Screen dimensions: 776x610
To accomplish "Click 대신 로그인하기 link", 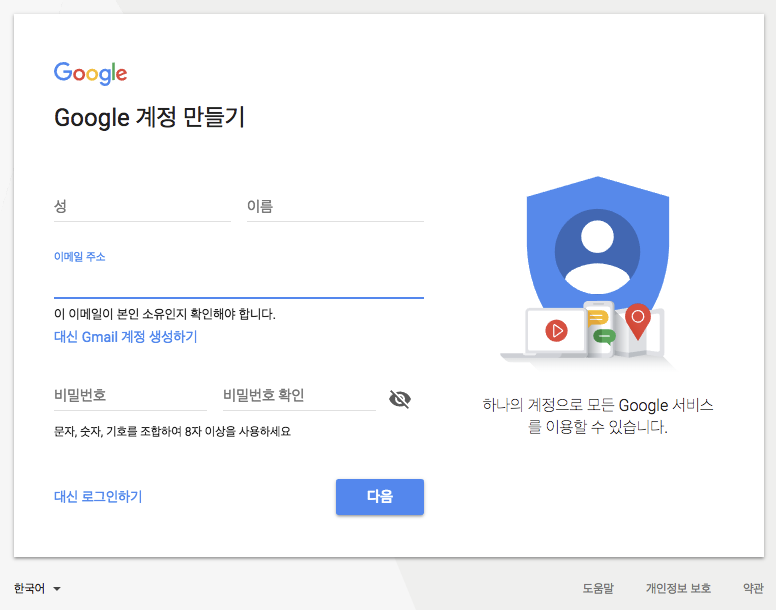I will pyautogui.click(x=98, y=496).
